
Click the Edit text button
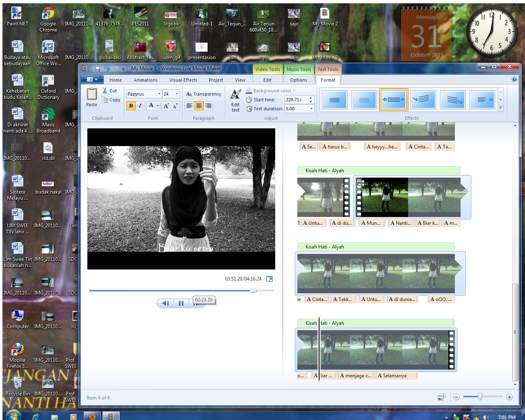point(235,100)
